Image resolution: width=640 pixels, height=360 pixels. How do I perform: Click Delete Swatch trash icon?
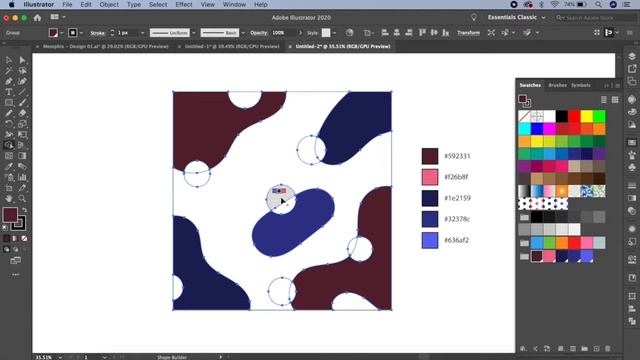[x=608, y=349]
